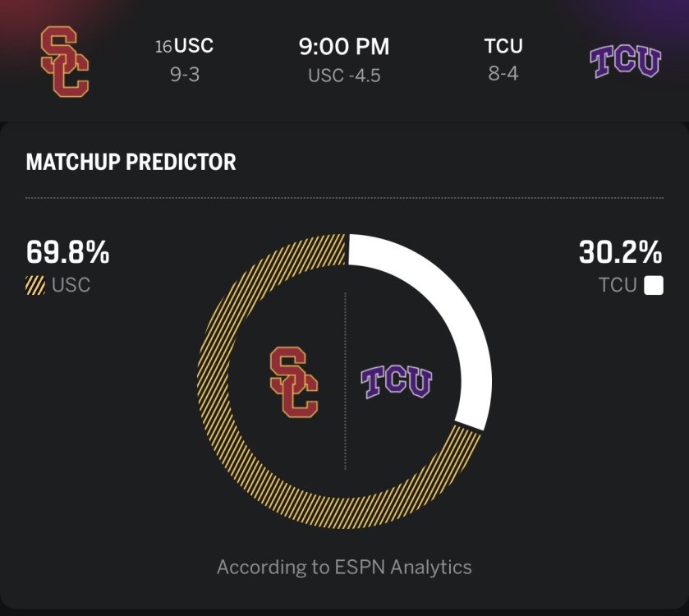Select the USC team name in header
This screenshot has width=689, height=616.
click(193, 46)
